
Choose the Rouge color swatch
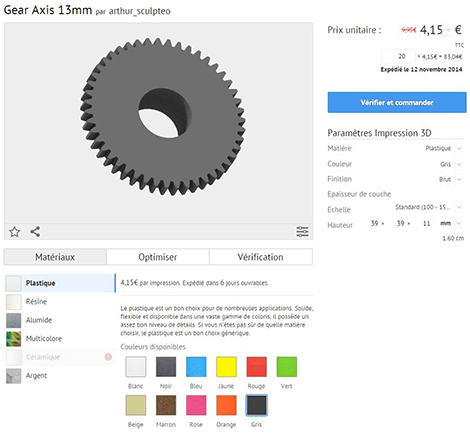click(x=256, y=367)
